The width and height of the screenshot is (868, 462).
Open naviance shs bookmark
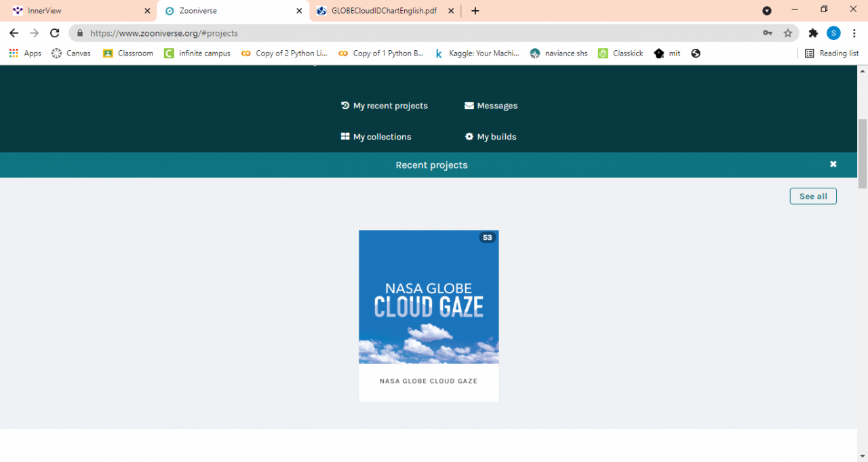tap(559, 53)
